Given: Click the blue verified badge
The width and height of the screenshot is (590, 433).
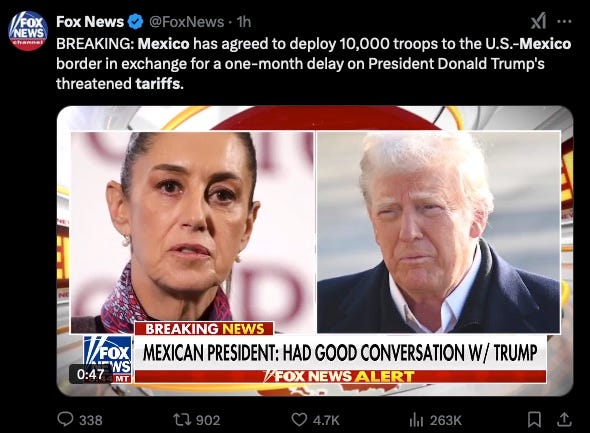Looking at the screenshot, I should (x=136, y=22).
